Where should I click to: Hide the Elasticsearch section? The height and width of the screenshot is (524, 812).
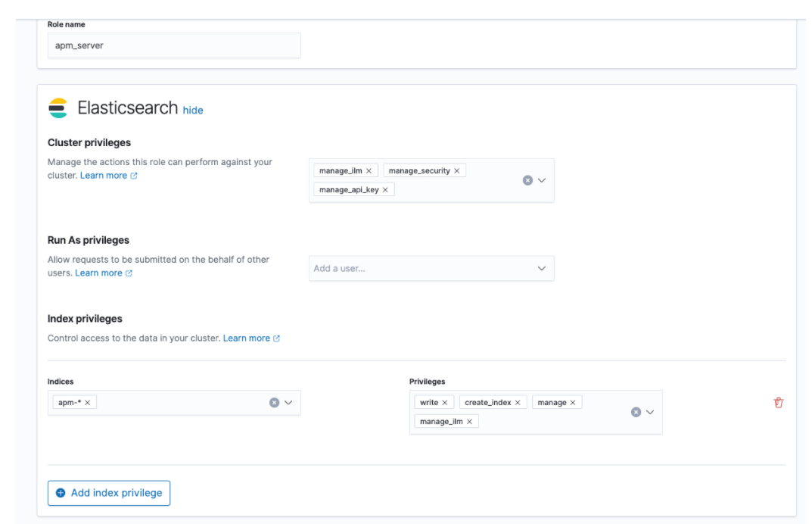coord(193,110)
